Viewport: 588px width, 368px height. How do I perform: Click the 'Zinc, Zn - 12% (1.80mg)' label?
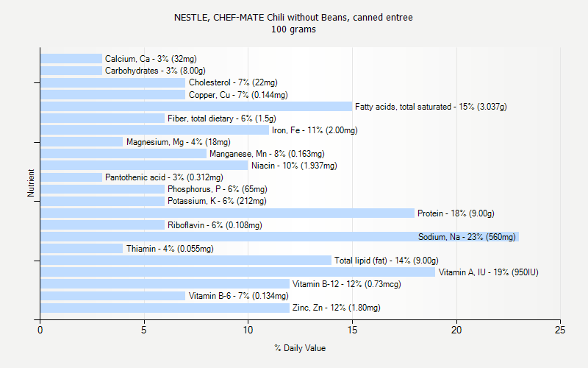337,308
